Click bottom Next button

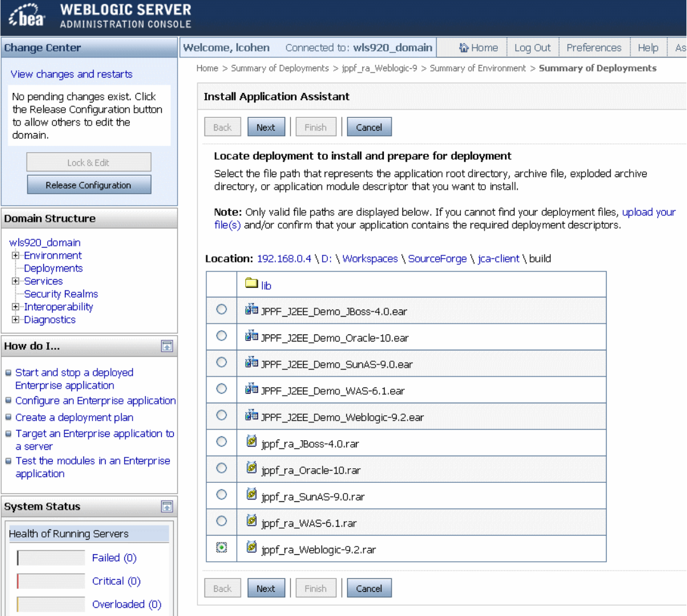(266, 589)
